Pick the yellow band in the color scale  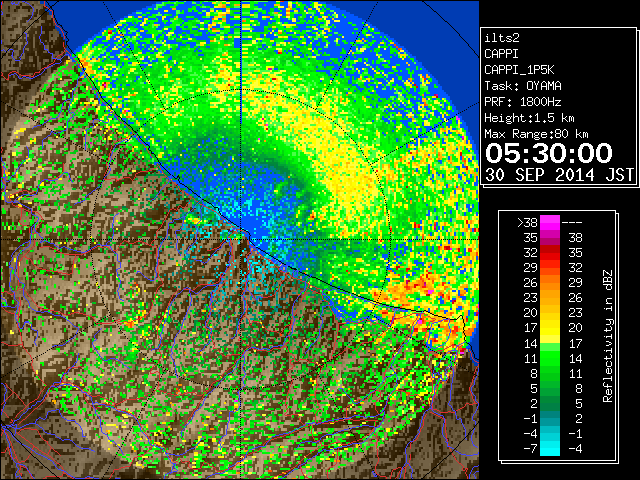click(x=550, y=328)
